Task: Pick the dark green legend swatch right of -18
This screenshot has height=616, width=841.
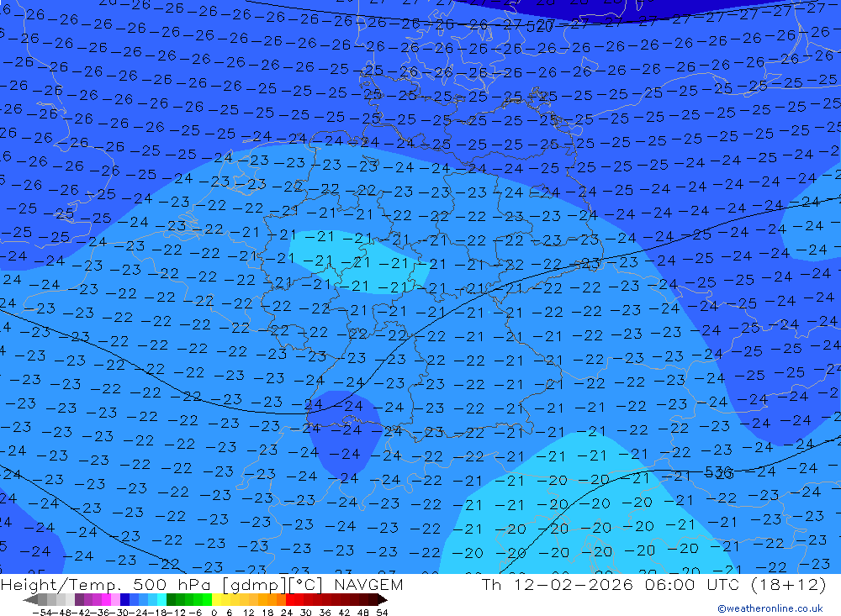Action: [x=171, y=599]
